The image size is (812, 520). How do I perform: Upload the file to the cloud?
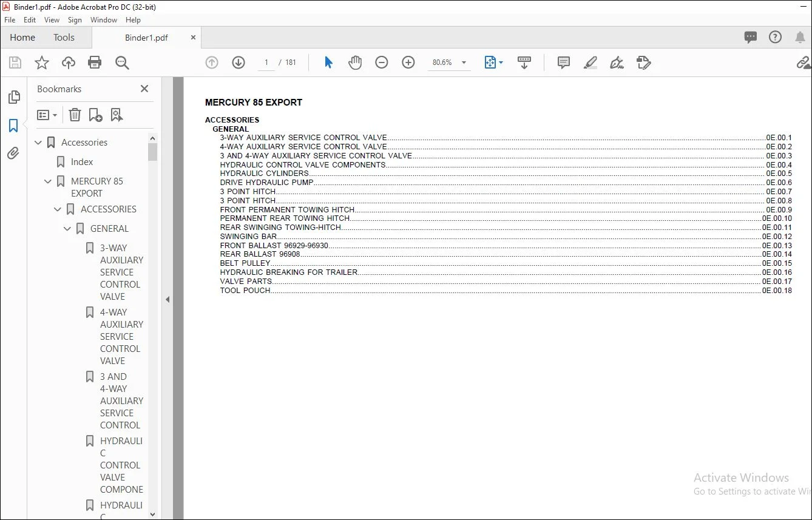point(69,62)
